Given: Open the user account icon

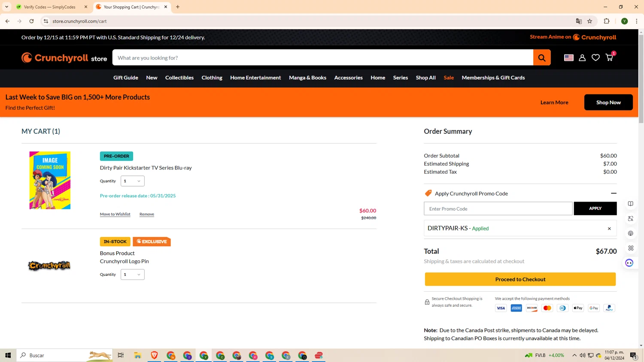Looking at the screenshot, I should tap(582, 57).
